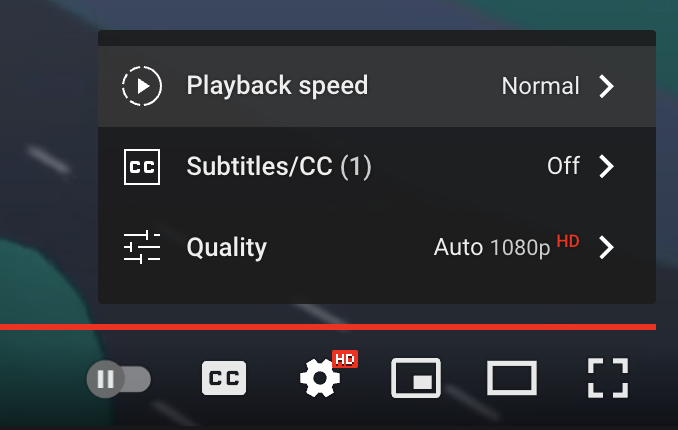Switch off the autoplay toggle

[x=119, y=379]
